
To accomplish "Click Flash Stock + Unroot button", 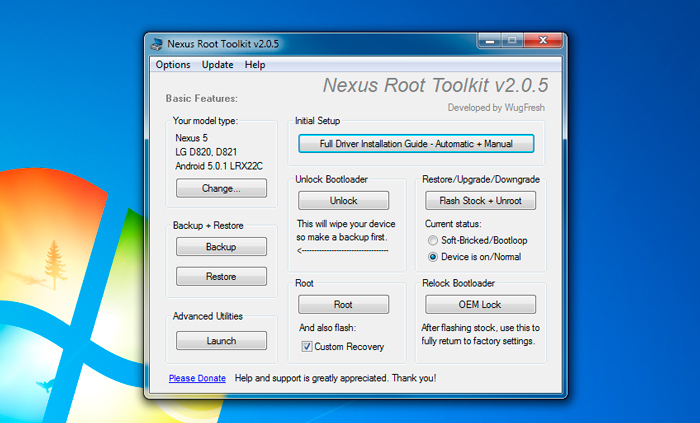I will click(480, 201).
